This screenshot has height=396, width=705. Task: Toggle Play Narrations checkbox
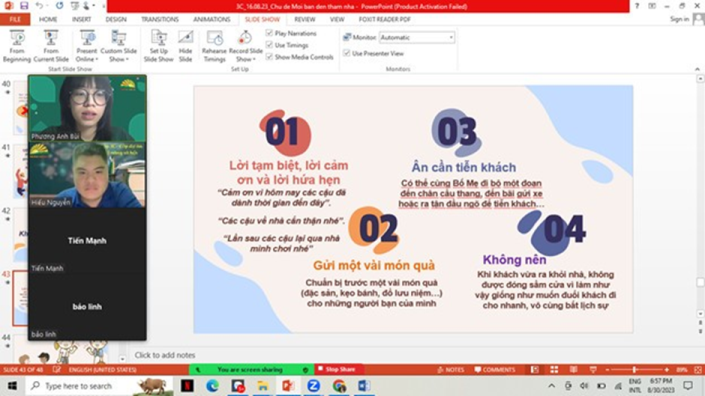[x=269, y=33]
